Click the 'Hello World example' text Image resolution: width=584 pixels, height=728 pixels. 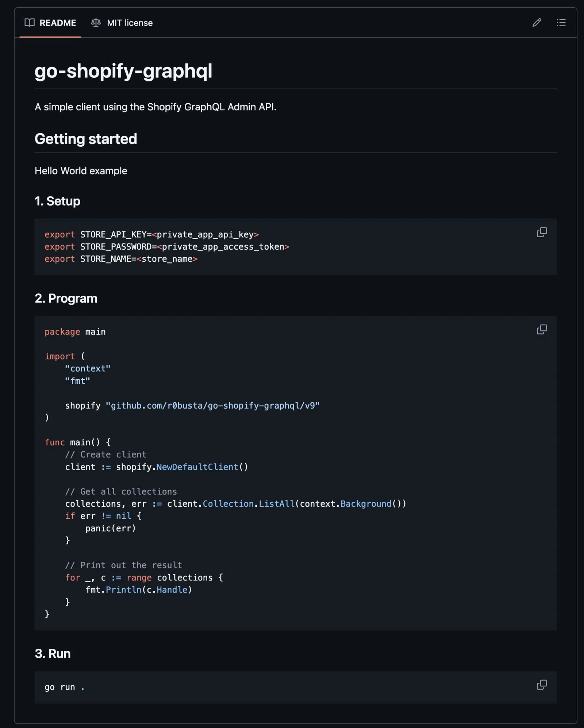click(81, 171)
